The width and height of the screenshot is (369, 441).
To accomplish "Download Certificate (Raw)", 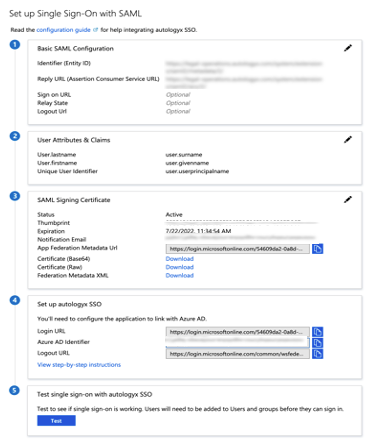I will point(180,267).
